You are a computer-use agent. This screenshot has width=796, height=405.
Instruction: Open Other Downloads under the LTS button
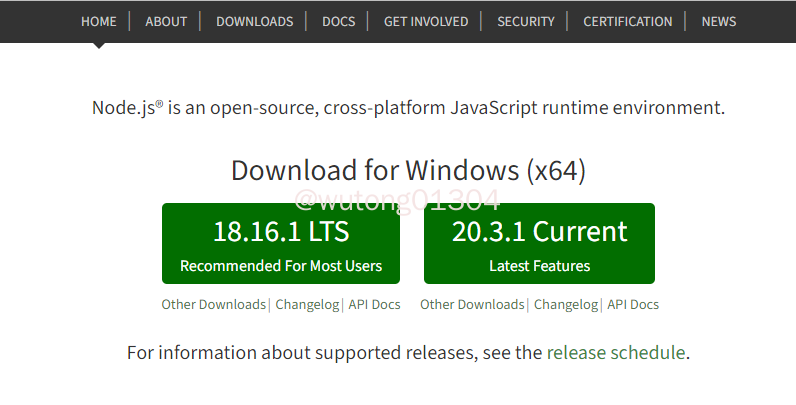[x=213, y=305]
